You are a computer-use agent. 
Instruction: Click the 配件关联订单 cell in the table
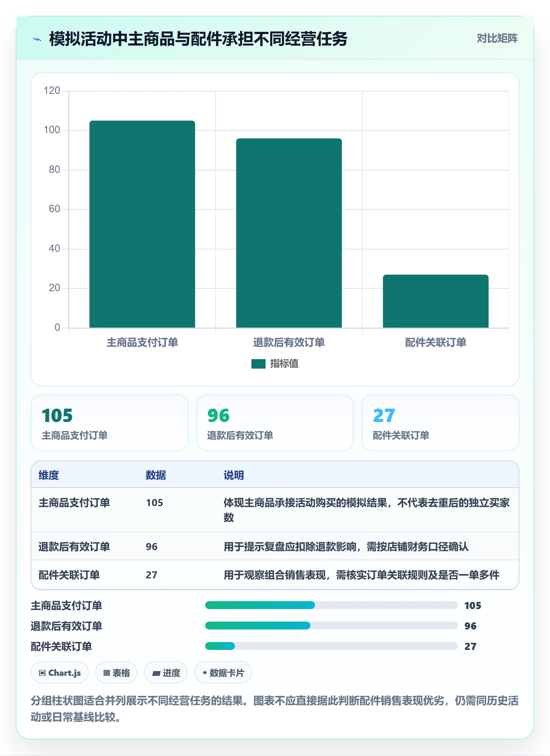coord(69,575)
